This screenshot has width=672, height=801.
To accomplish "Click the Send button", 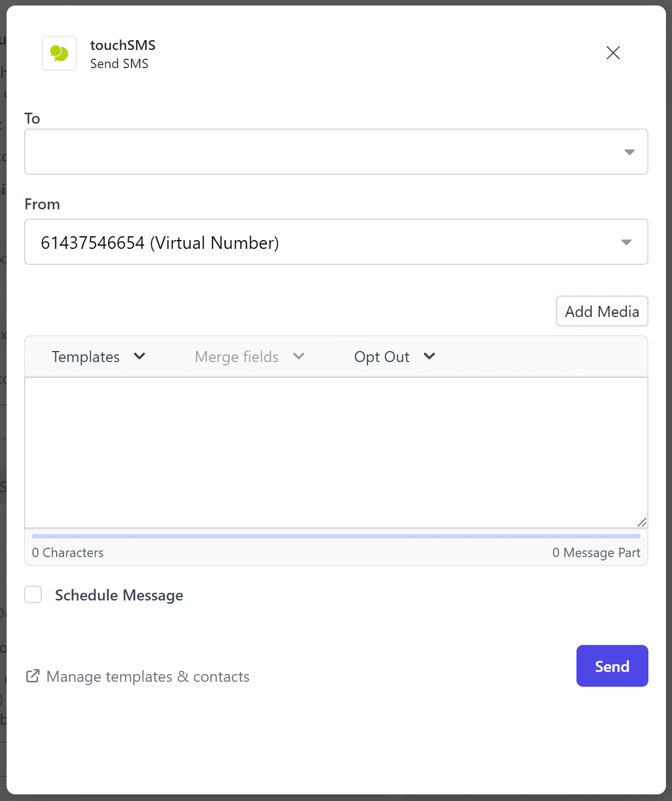I will coord(612,666).
